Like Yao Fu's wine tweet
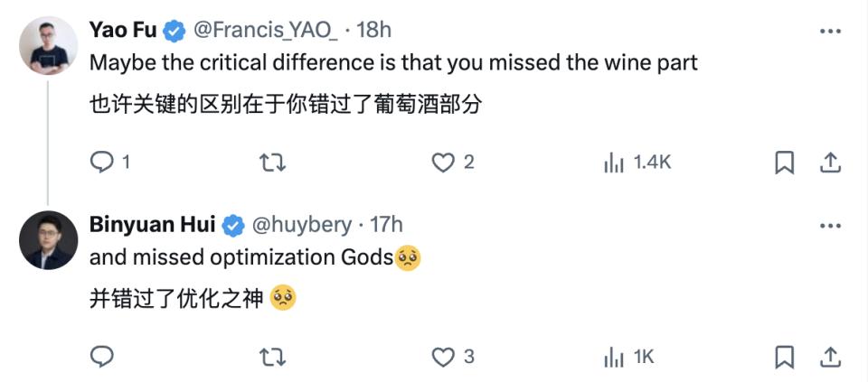The width and height of the screenshot is (868, 382). (x=442, y=163)
